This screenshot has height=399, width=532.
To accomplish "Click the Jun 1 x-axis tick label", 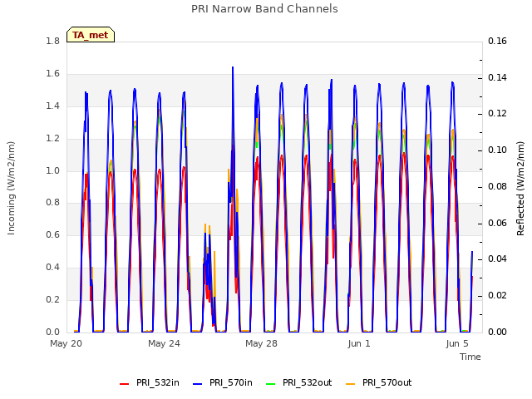I will click(x=359, y=343).
